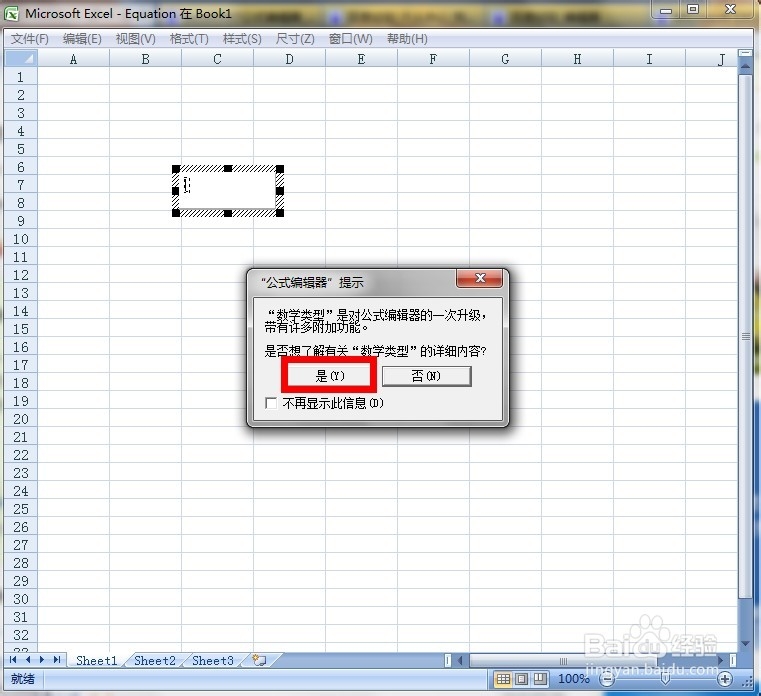Click zoom out minus button
Image resolution: width=761 pixels, height=696 pixels.
[607, 679]
